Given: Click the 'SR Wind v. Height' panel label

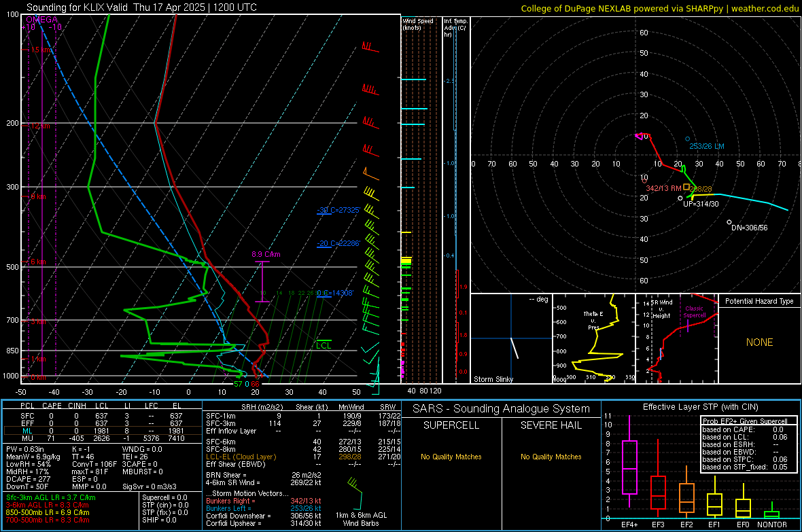Looking at the screenshot, I should [x=661, y=309].
